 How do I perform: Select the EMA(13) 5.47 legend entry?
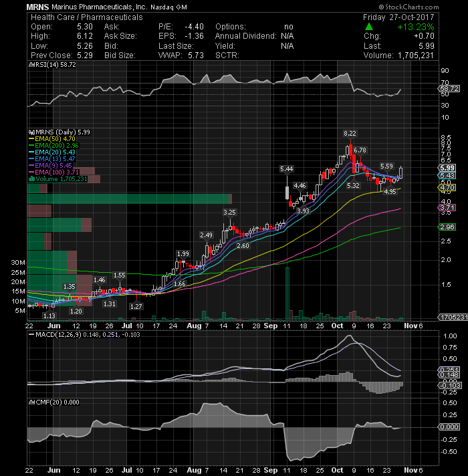click(52, 158)
